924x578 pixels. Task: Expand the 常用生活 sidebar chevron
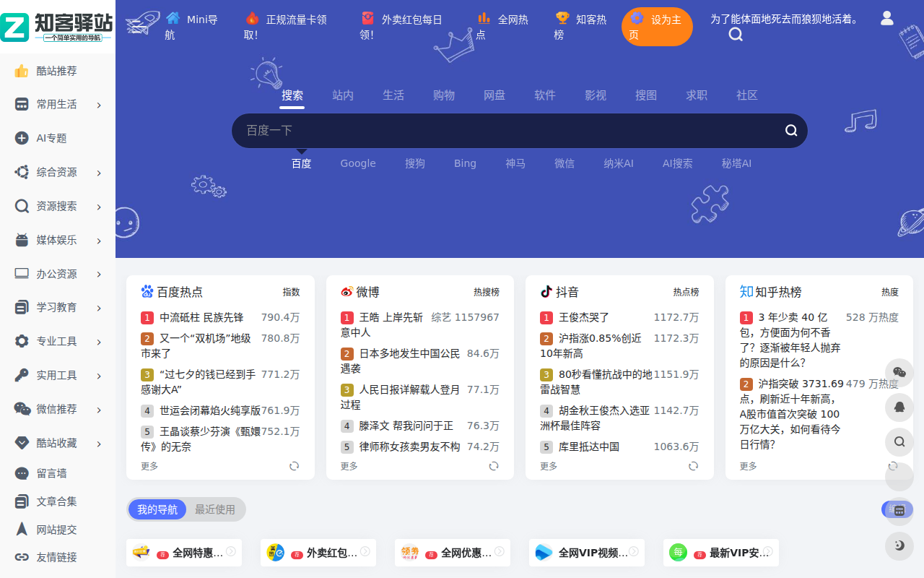(99, 105)
